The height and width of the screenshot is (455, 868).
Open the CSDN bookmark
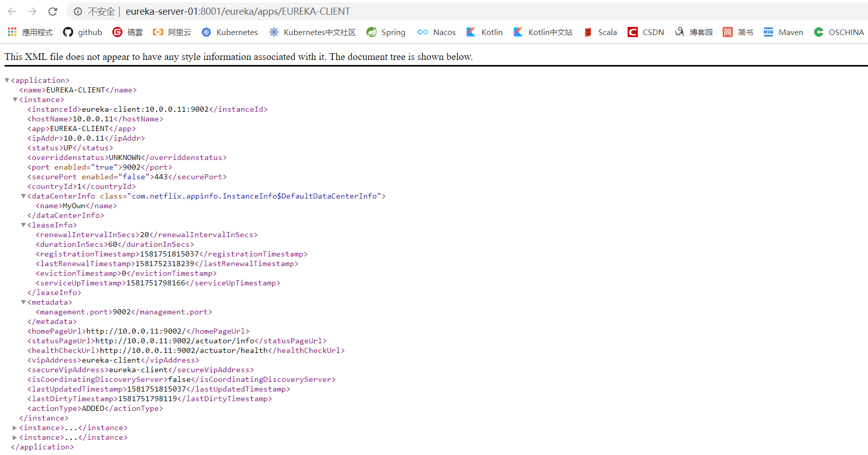point(646,32)
